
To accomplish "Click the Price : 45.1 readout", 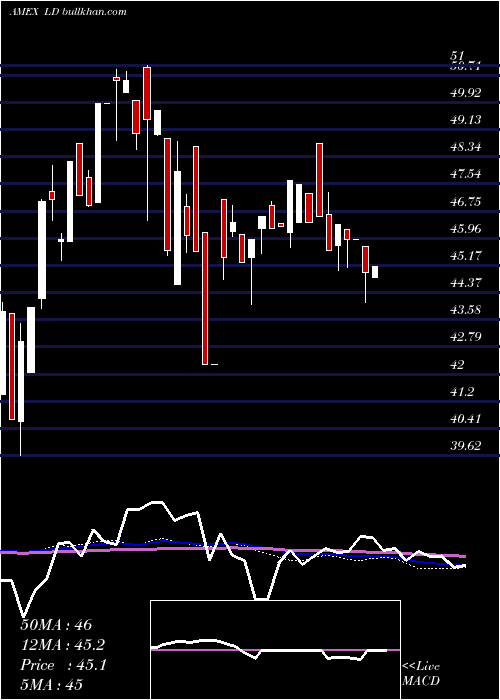I will [x=63, y=665].
